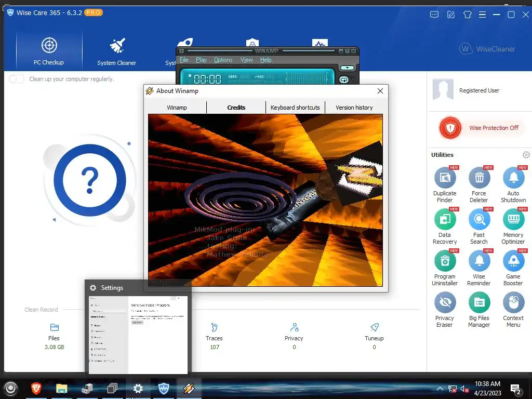Screen dimensions: 532x399
Task: Click the Settings gear taskbar icon
Action: coord(138,389)
